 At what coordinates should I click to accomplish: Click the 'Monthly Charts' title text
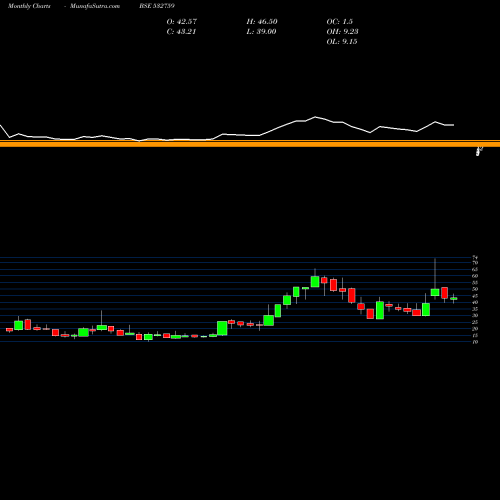click(x=29, y=6)
